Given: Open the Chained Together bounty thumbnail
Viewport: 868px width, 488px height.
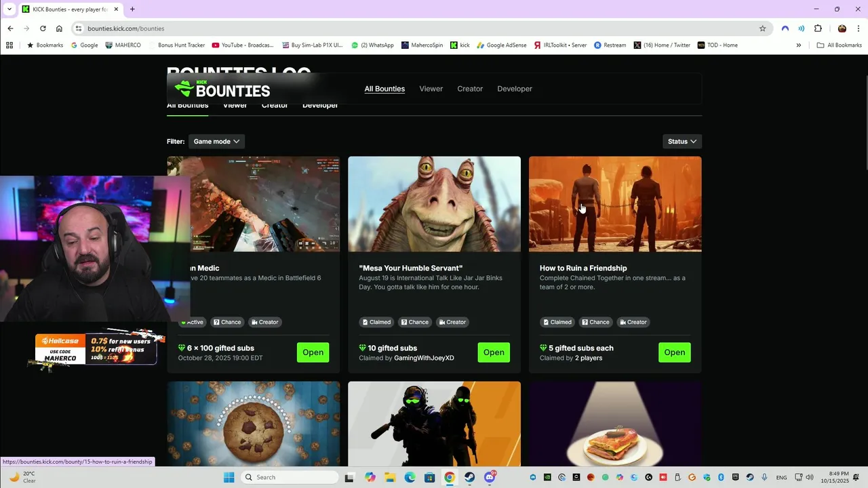Looking at the screenshot, I should [x=615, y=204].
